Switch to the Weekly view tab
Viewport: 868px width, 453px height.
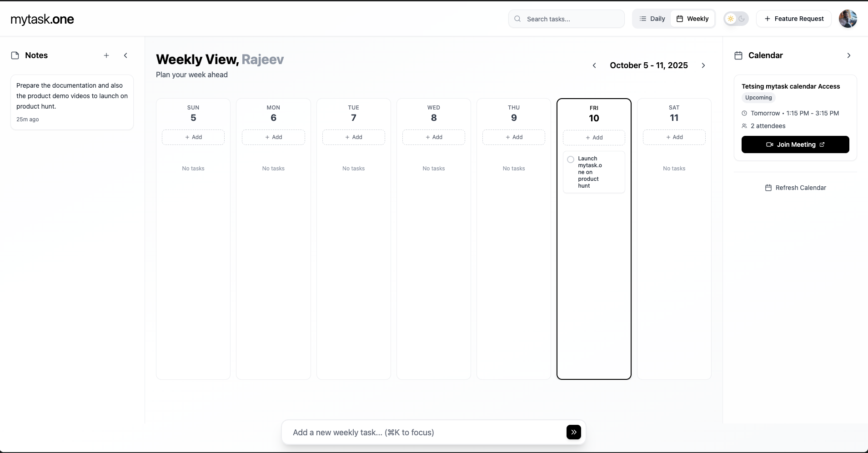[x=692, y=19]
